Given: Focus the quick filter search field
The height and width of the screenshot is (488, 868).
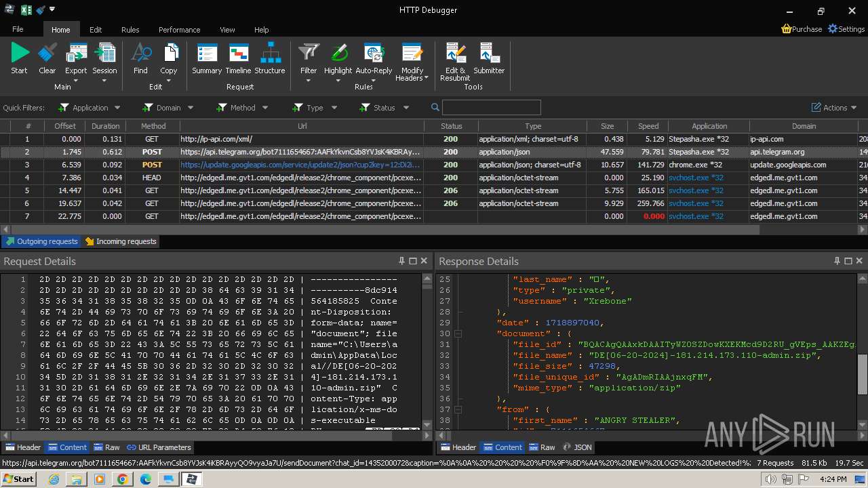Looking at the screenshot, I should [x=491, y=107].
